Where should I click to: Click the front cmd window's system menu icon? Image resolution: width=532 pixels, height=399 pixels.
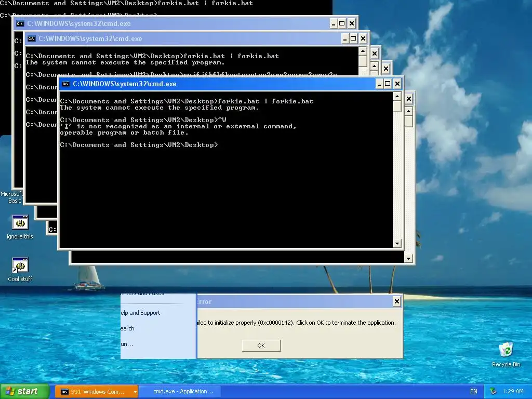pyautogui.click(x=66, y=84)
